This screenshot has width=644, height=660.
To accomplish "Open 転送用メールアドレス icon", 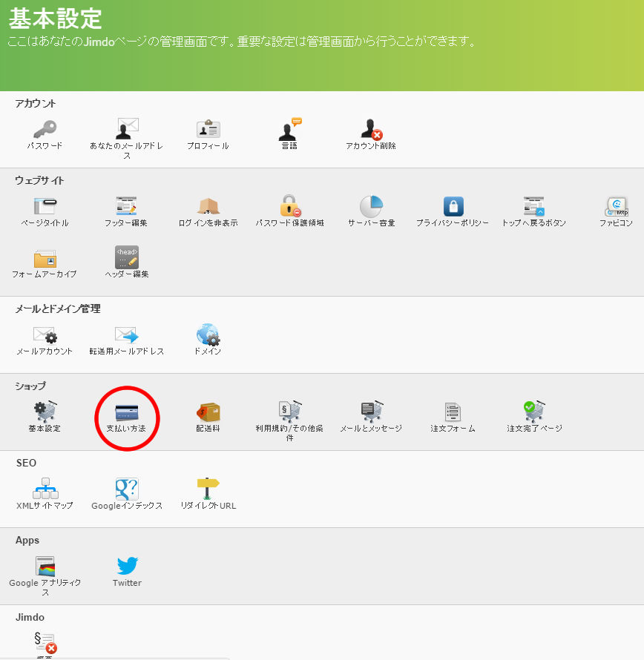I will point(127,335).
